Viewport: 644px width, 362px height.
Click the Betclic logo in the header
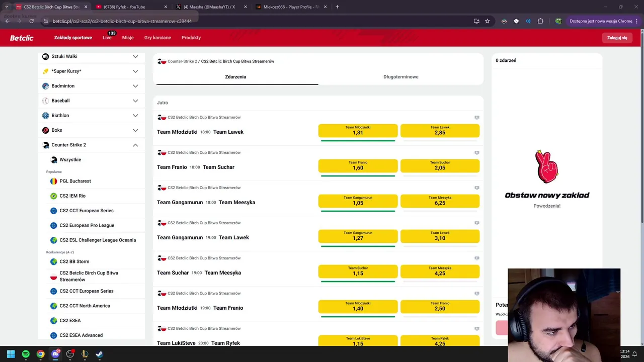(x=22, y=38)
